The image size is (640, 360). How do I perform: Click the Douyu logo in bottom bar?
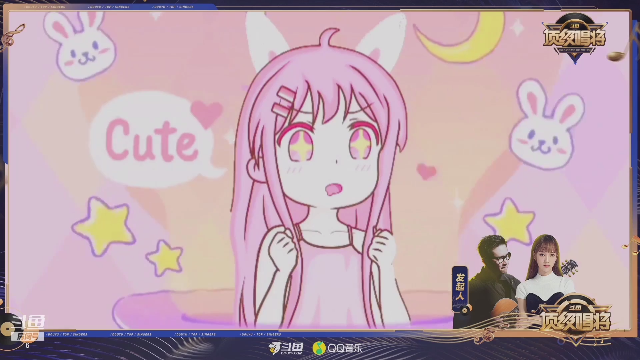[x=286, y=348]
